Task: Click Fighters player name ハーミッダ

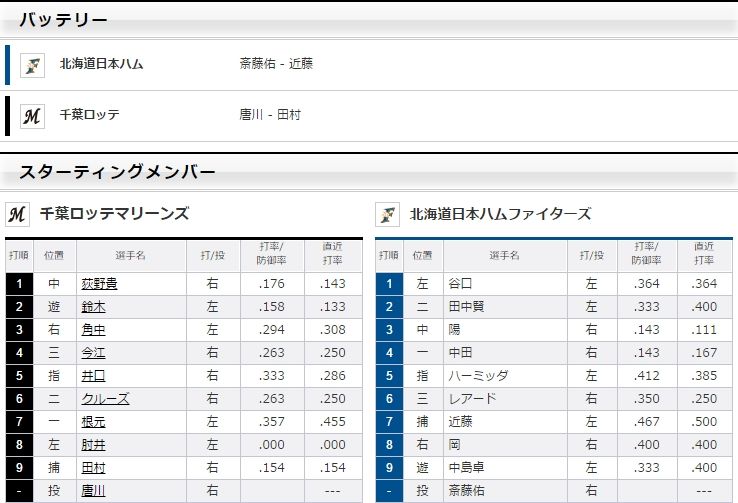Action: 478,376
